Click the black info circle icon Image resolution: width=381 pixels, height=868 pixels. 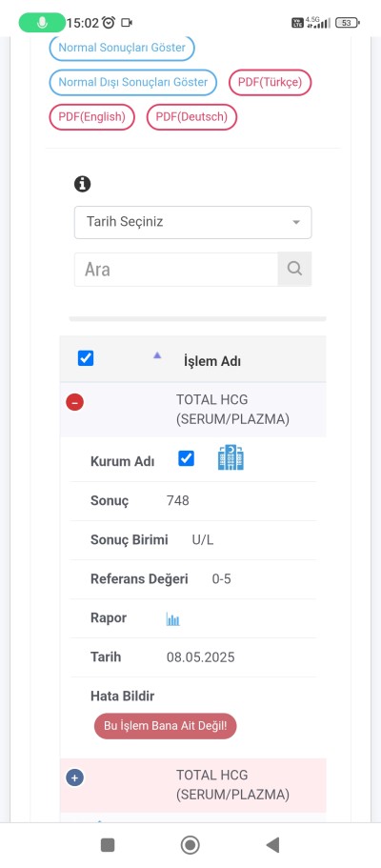pos(83,184)
